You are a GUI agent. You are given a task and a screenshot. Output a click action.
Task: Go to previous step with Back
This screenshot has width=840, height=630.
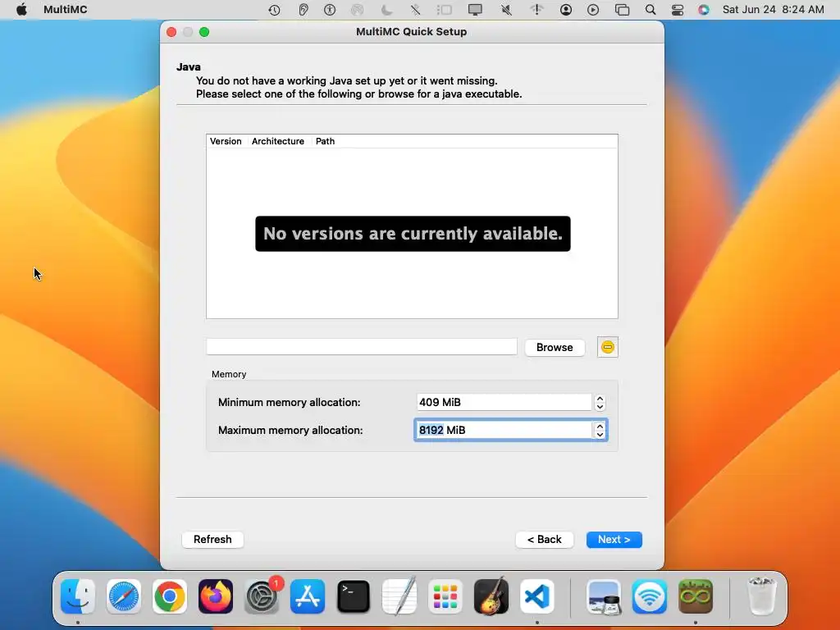[545, 540]
